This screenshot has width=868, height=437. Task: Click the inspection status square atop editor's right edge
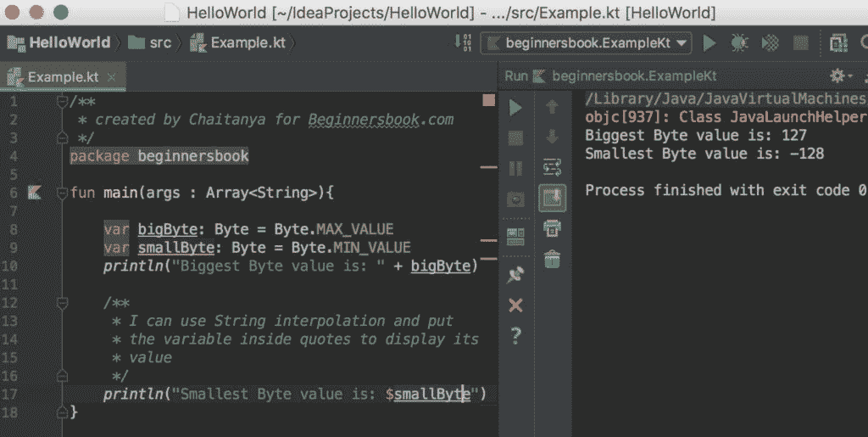pyautogui.click(x=488, y=99)
